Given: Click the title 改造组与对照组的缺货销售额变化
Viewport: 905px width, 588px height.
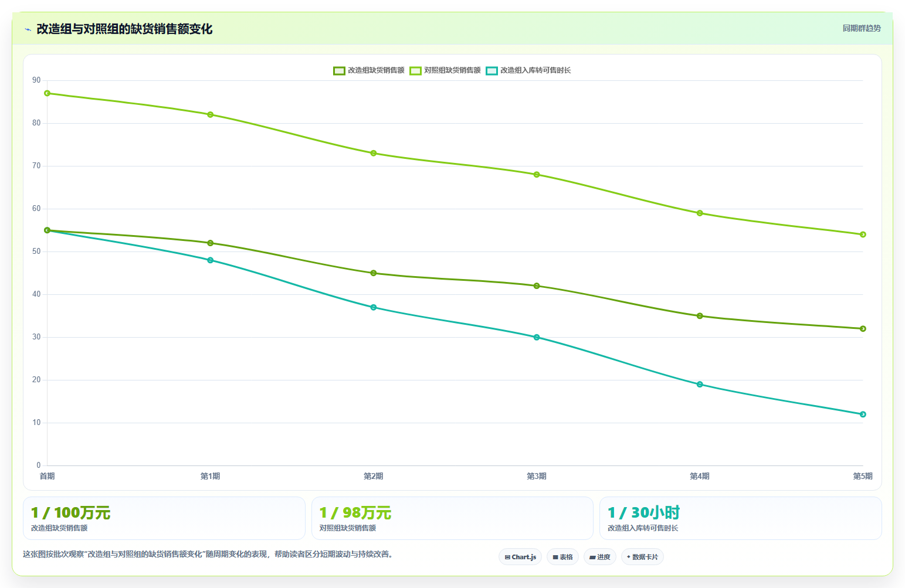Looking at the screenshot, I should tap(124, 29).
